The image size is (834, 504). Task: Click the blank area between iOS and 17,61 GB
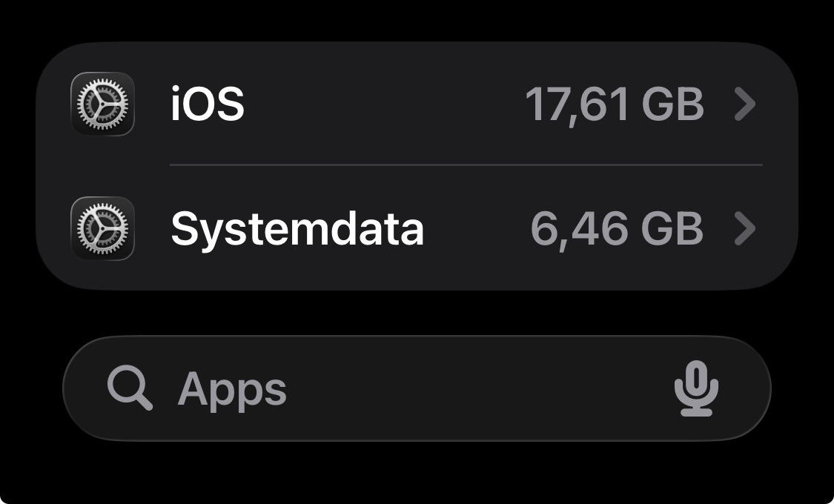[383, 105]
